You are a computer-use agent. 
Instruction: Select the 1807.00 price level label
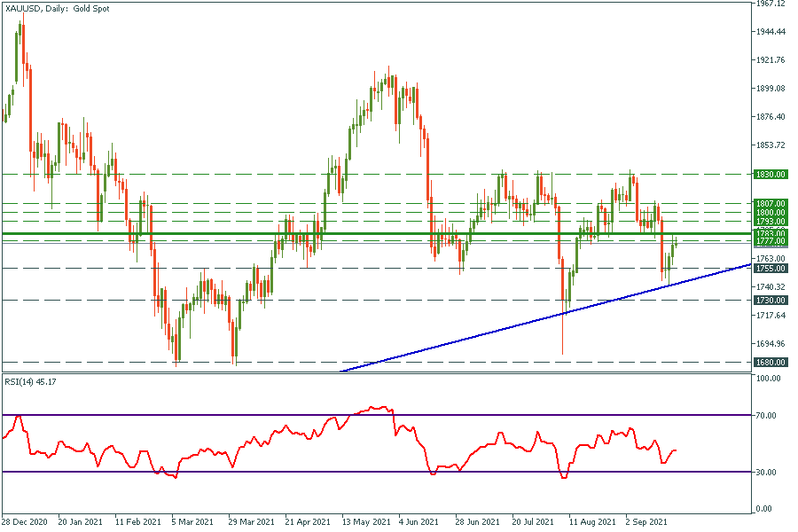click(x=770, y=204)
